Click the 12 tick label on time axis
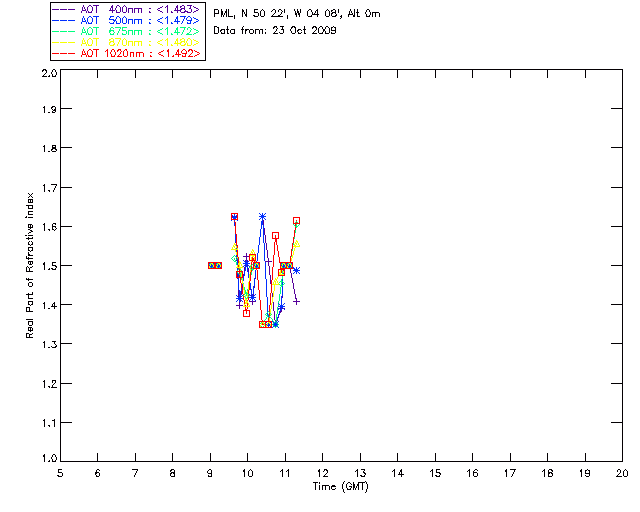640x512 pixels. coord(322,473)
